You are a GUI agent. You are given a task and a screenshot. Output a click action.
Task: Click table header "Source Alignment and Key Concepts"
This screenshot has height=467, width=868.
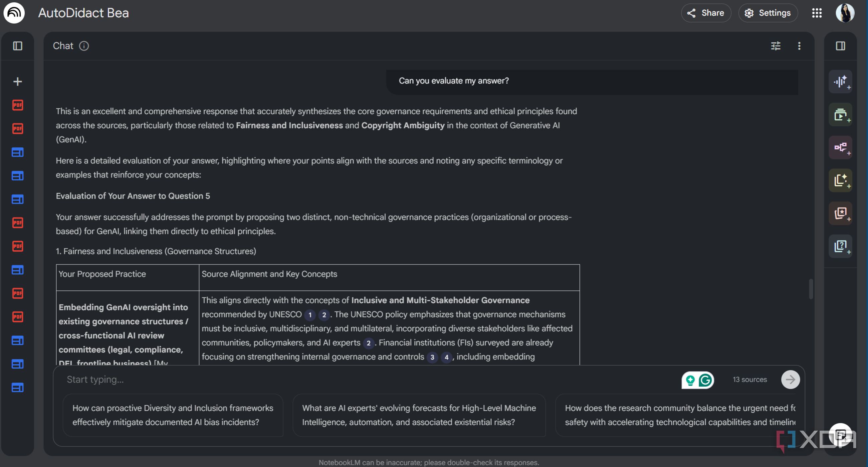point(269,274)
